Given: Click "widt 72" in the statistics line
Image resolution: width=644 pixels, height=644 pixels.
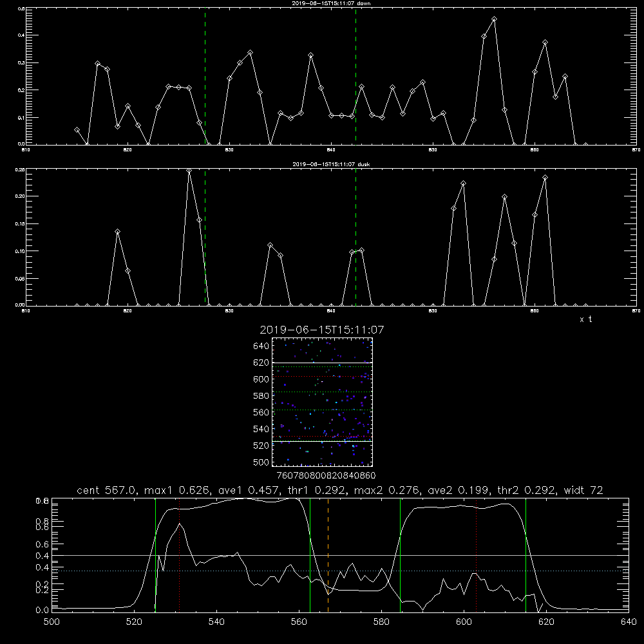Looking at the screenshot, I should coord(583,490).
